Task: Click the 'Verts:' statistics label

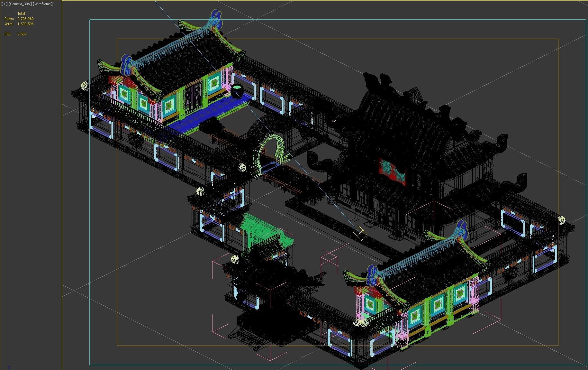Action: [9, 24]
